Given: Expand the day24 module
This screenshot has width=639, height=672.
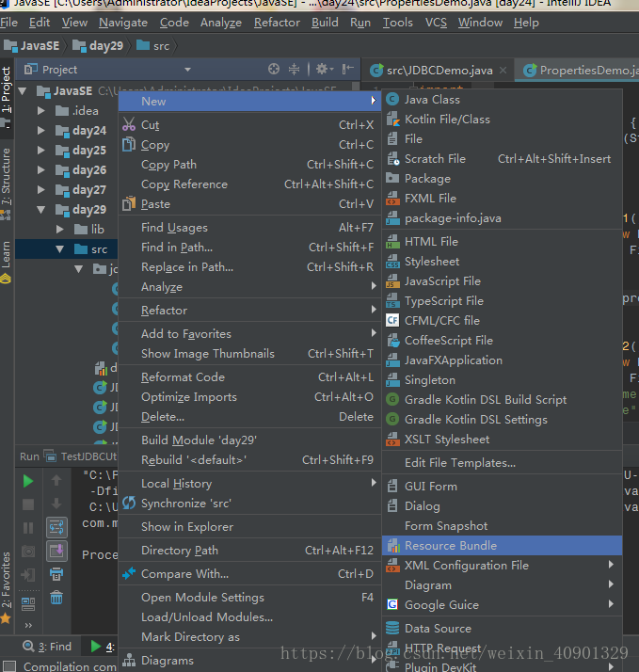Looking at the screenshot, I should tap(41, 130).
